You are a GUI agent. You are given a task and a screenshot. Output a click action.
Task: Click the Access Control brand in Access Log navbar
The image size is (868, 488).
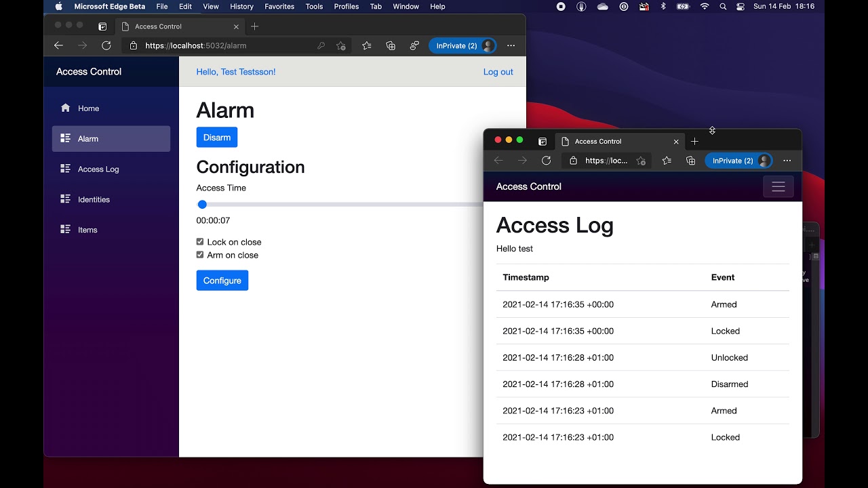529,186
